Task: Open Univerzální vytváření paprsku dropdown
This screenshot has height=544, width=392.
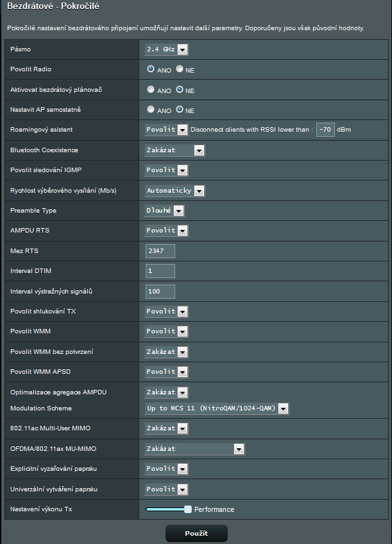Action: tap(166, 489)
